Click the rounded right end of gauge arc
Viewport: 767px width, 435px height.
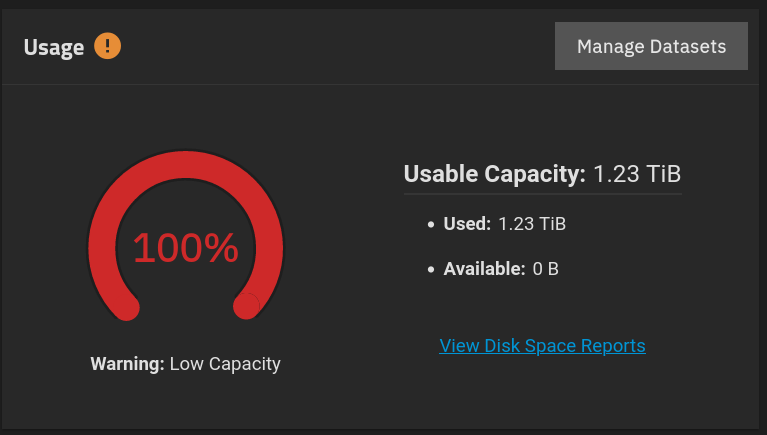click(x=246, y=307)
